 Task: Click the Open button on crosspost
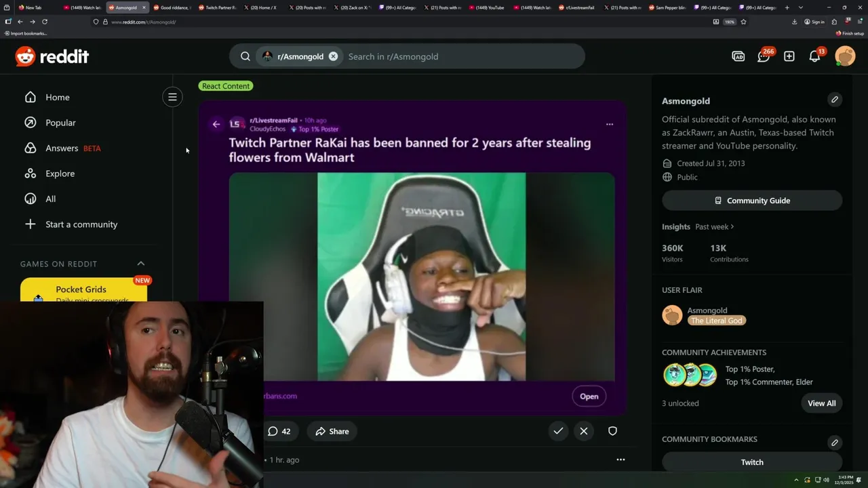(589, 396)
